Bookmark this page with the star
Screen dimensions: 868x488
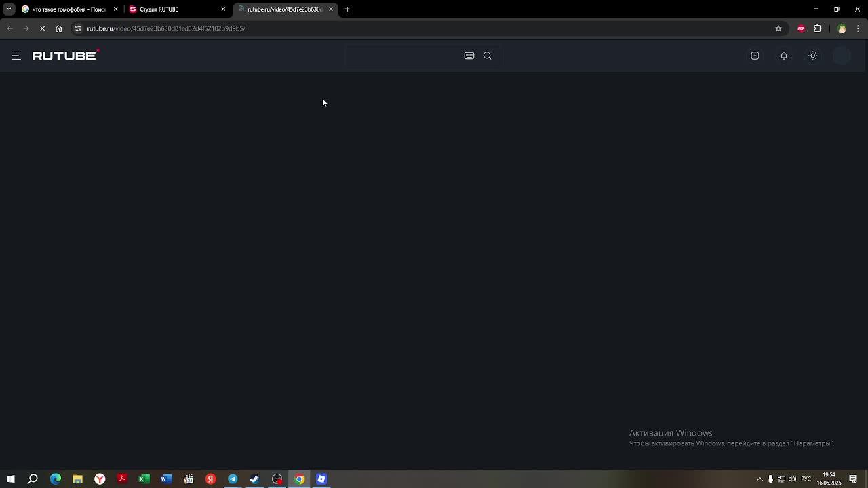click(x=778, y=28)
